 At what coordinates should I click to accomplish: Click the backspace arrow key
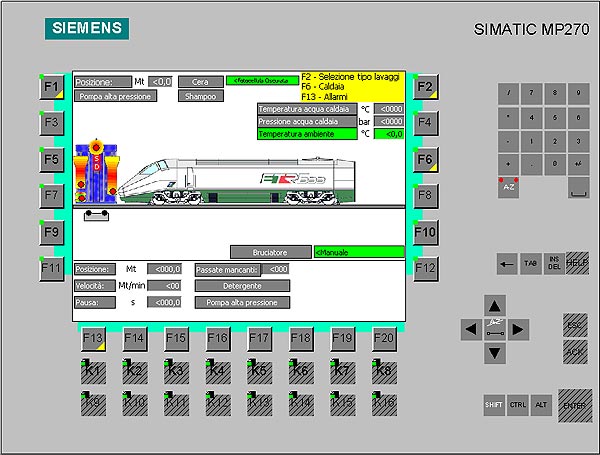pyautogui.click(x=507, y=264)
